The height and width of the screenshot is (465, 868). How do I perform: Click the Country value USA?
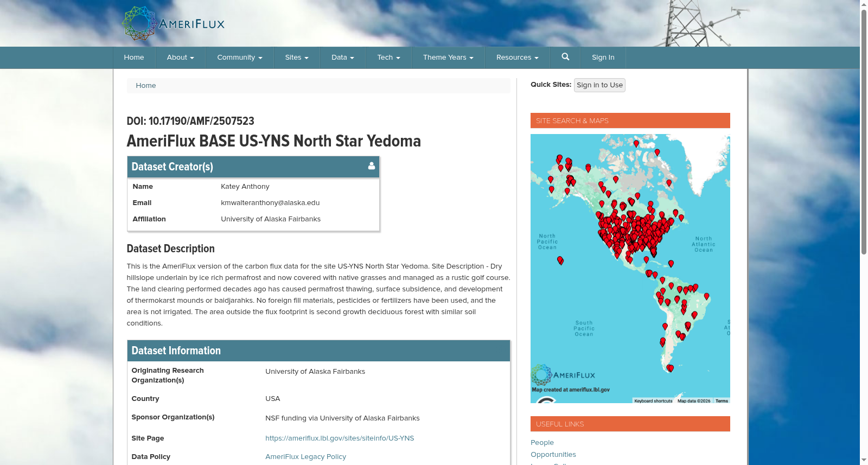pos(272,399)
